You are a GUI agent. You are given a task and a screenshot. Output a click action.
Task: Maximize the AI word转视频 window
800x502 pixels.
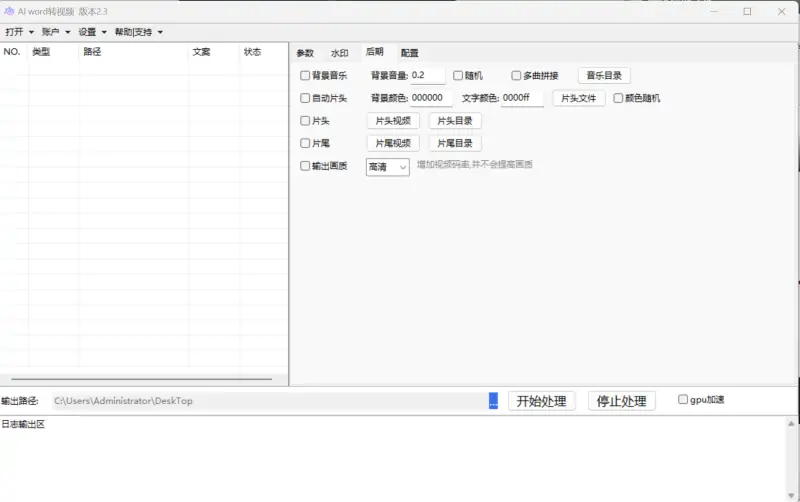tap(747, 11)
